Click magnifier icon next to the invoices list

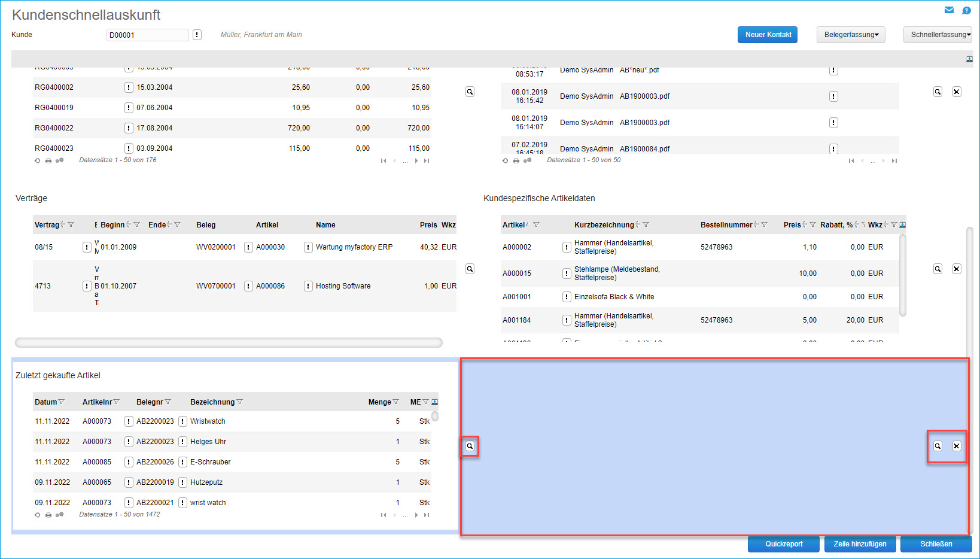[470, 92]
